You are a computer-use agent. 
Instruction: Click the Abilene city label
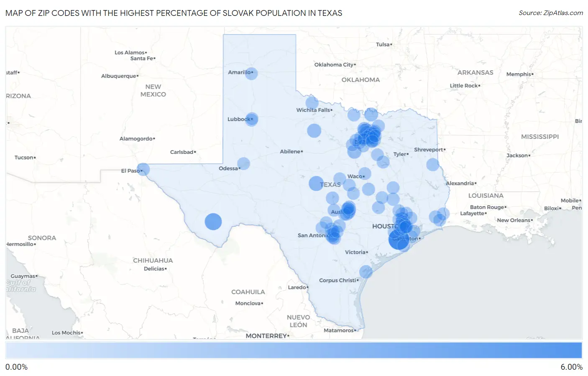pos(290,151)
